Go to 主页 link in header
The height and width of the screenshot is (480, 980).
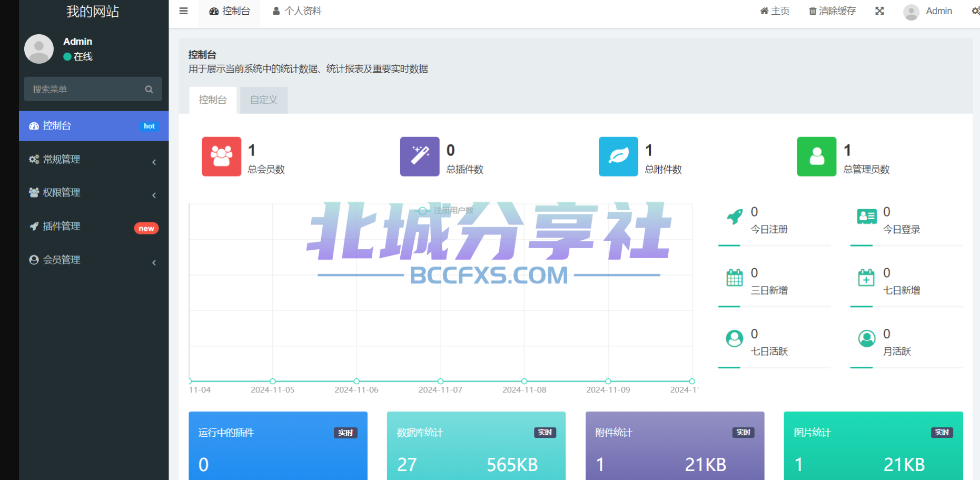(775, 11)
